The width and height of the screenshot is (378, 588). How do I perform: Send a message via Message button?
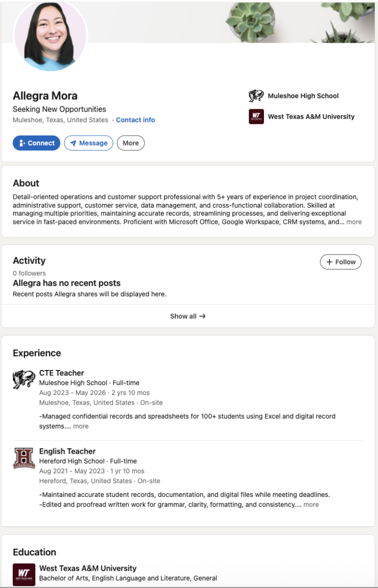tap(89, 143)
